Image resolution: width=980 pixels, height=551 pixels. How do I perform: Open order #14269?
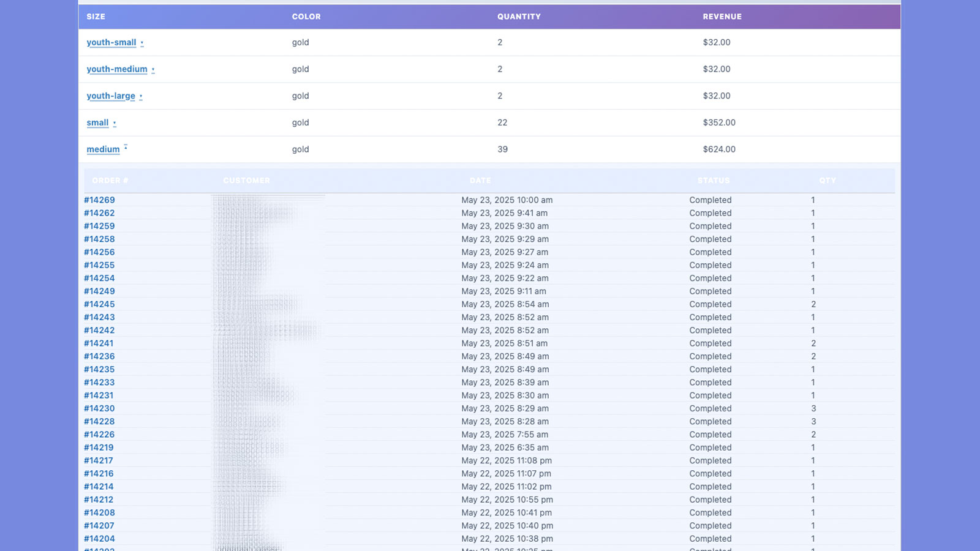pyautogui.click(x=99, y=200)
